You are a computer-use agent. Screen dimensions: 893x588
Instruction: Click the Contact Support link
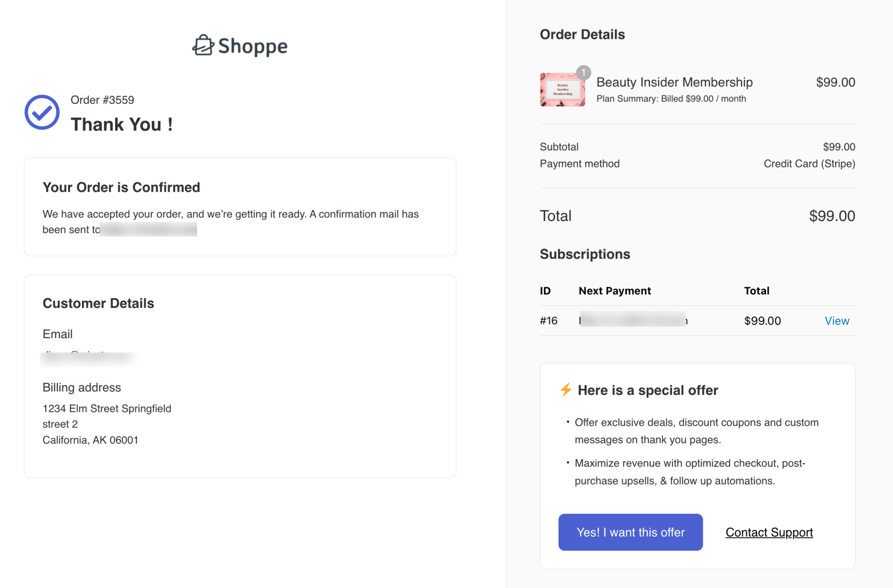[769, 532]
